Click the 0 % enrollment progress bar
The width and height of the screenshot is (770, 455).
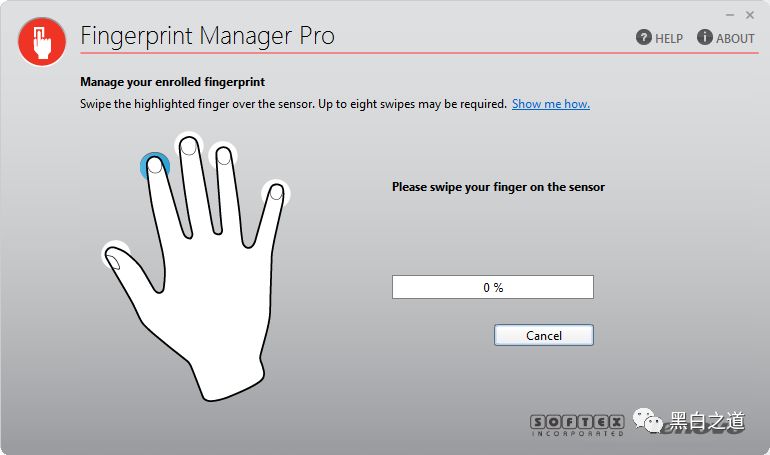[x=493, y=287]
